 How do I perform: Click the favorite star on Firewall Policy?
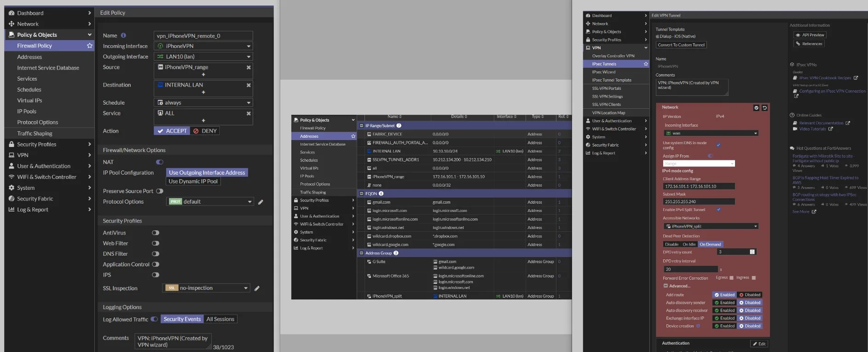90,46
